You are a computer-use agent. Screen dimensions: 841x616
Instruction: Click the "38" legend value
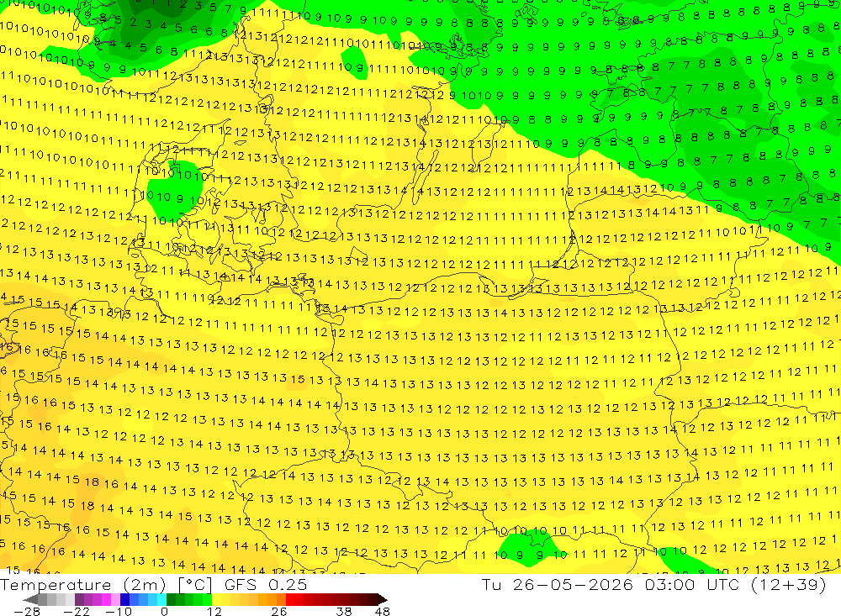coord(344,611)
